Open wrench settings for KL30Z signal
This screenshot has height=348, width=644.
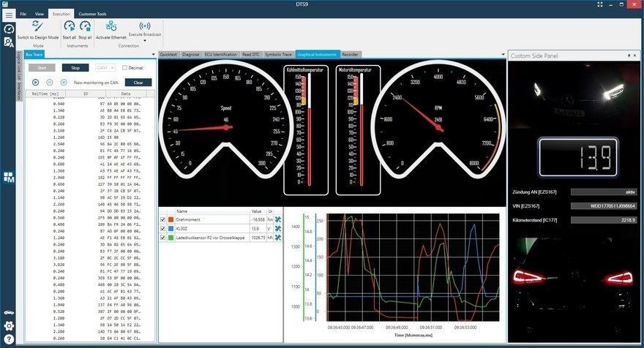coord(278,228)
